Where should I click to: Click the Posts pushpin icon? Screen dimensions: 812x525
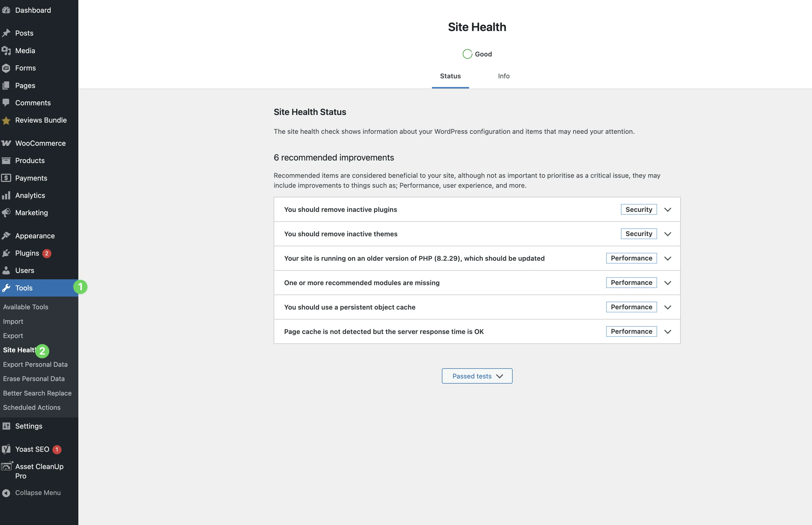6,33
